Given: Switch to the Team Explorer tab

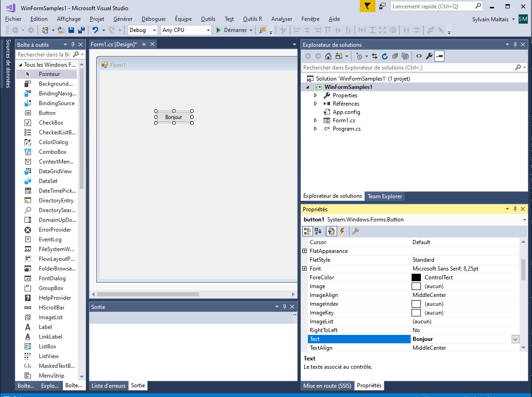Looking at the screenshot, I should pos(385,196).
